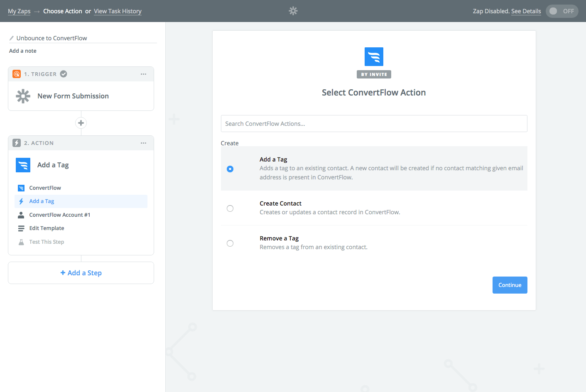
Task: Click pencil icon to rename zap
Action: 12,38
